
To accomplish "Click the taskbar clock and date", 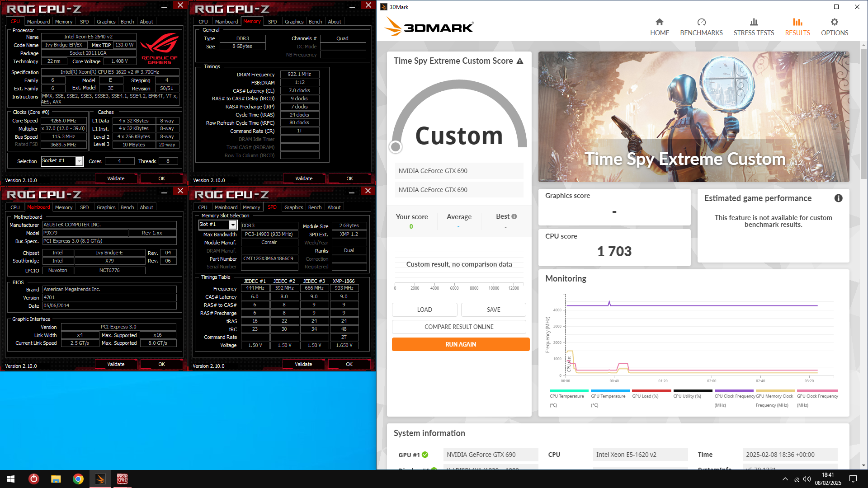I will (828, 479).
